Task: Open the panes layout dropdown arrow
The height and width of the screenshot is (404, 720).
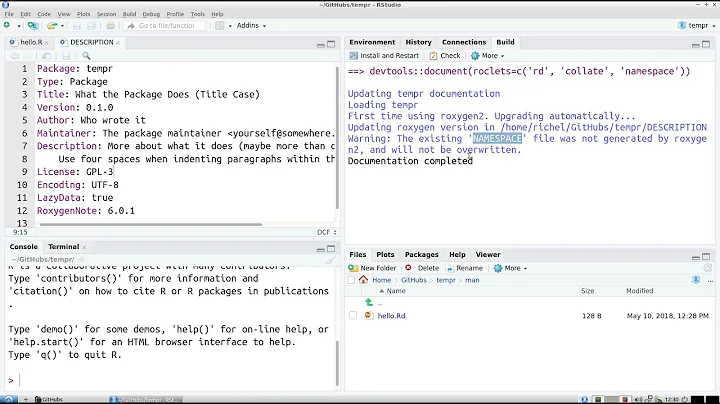Action: 230,26
